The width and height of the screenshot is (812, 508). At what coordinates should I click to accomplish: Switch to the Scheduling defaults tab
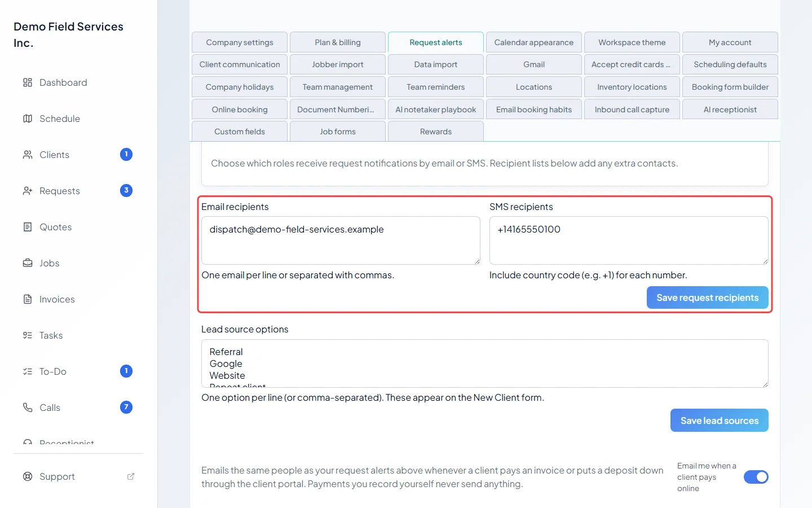click(730, 64)
